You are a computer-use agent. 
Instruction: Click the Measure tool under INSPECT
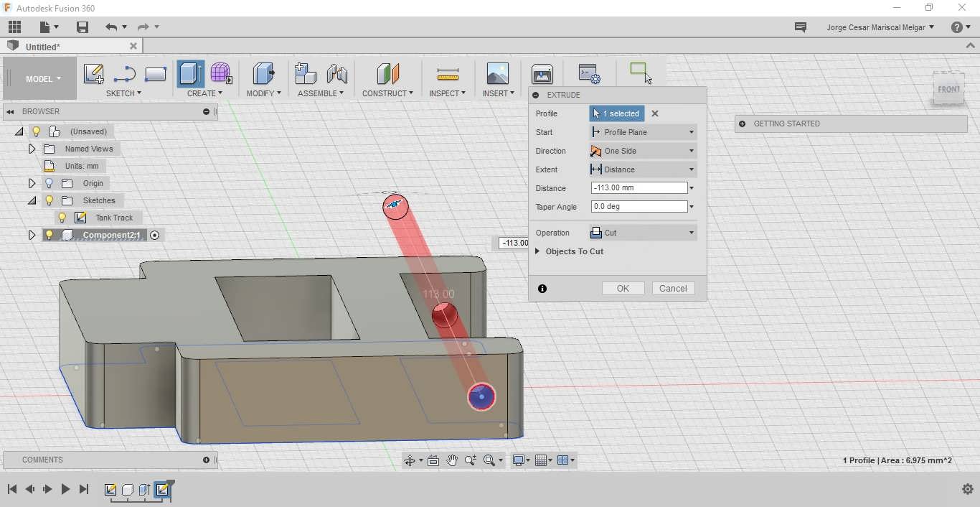(x=448, y=74)
